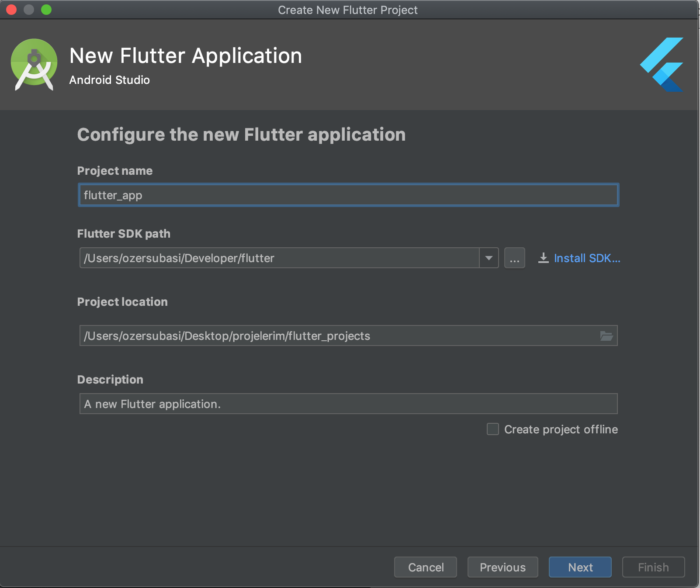The height and width of the screenshot is (588, 700).
Task: Click the 'Configure the new Flutter application' heading
Action: (241, 135)
